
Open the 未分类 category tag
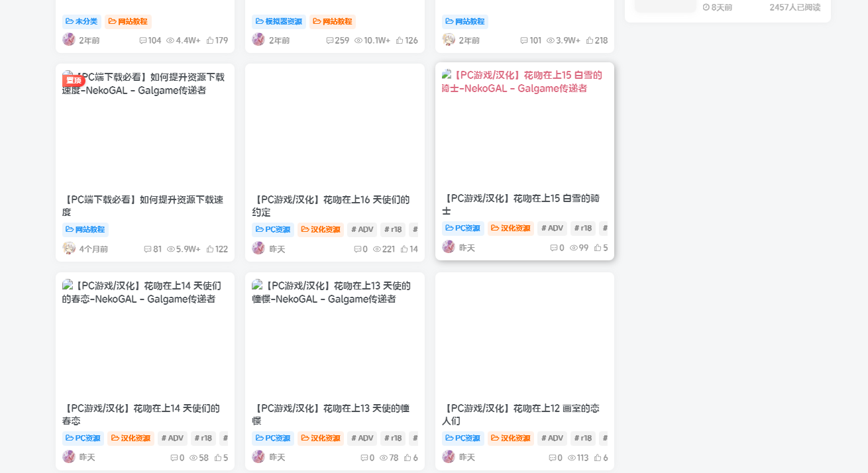tap(81, 21)
